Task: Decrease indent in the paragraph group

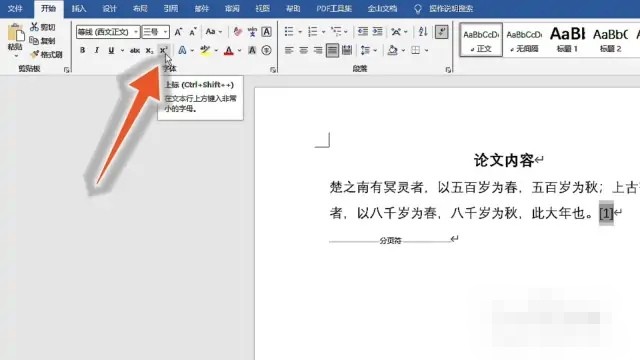Action: 362,31
